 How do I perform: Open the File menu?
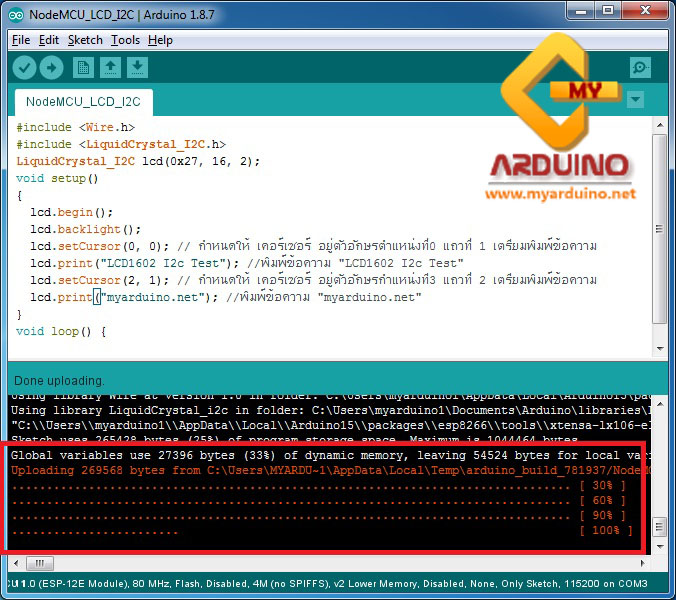tap(21, 40)
